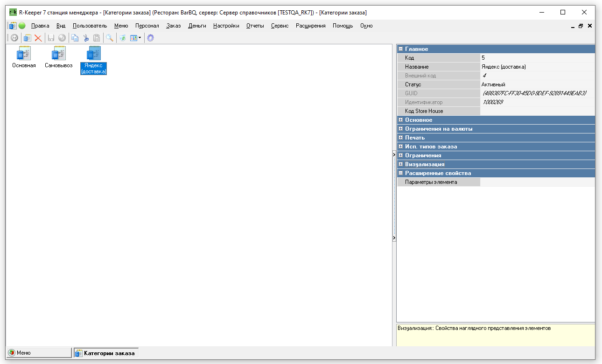This screenshot has width=602, height=364.
Task: Open the Правка menu
Action: pos(40,26)
